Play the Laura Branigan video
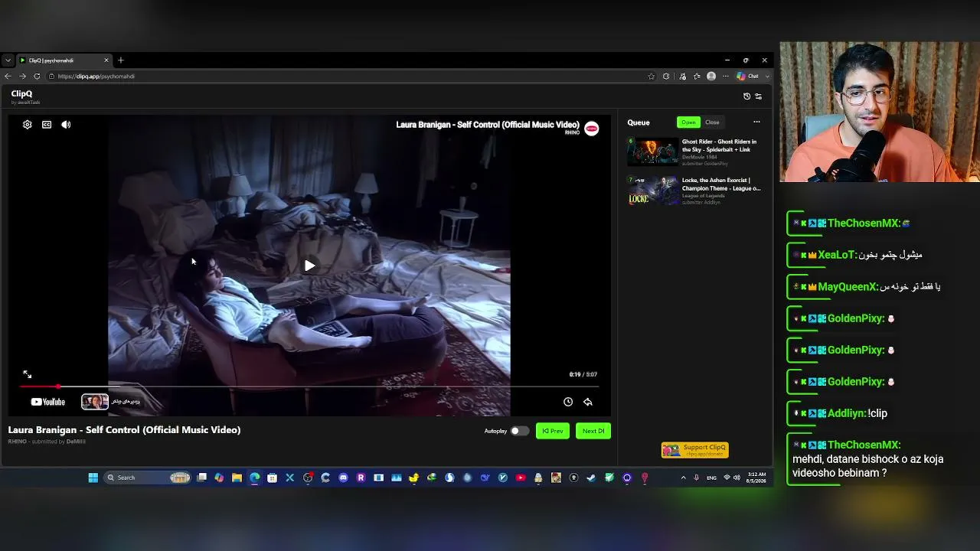 point(309,266)
